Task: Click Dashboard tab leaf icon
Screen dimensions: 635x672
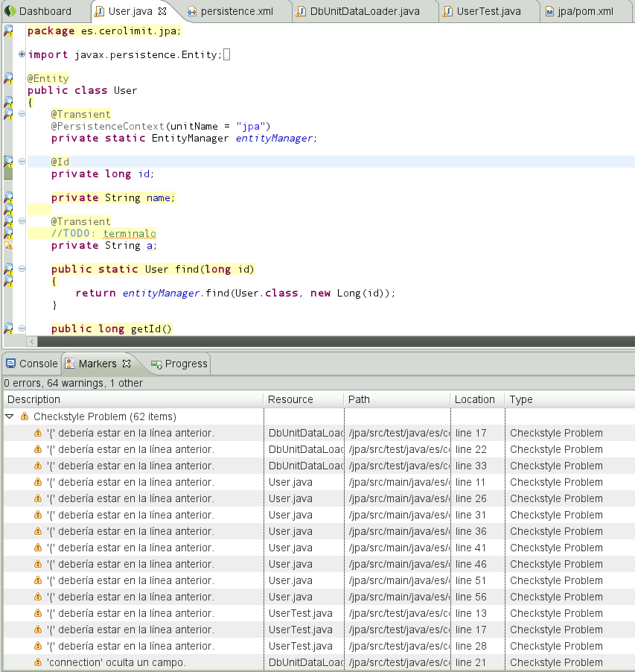Action: tap(10, 11)
